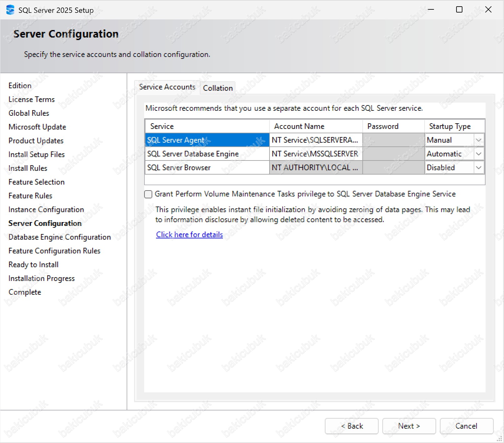
Task: Click the Password cell for SQL Server Database Engine
Action: pos(394,154)
